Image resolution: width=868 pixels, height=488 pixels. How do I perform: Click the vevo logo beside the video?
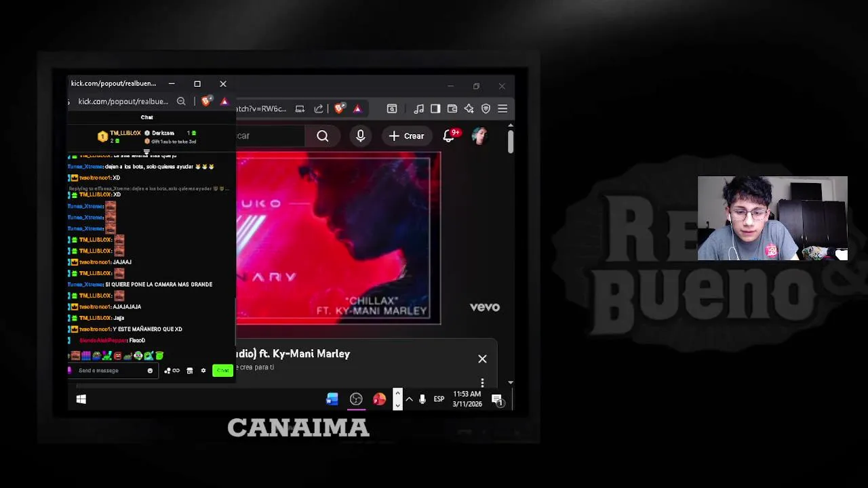485,307
